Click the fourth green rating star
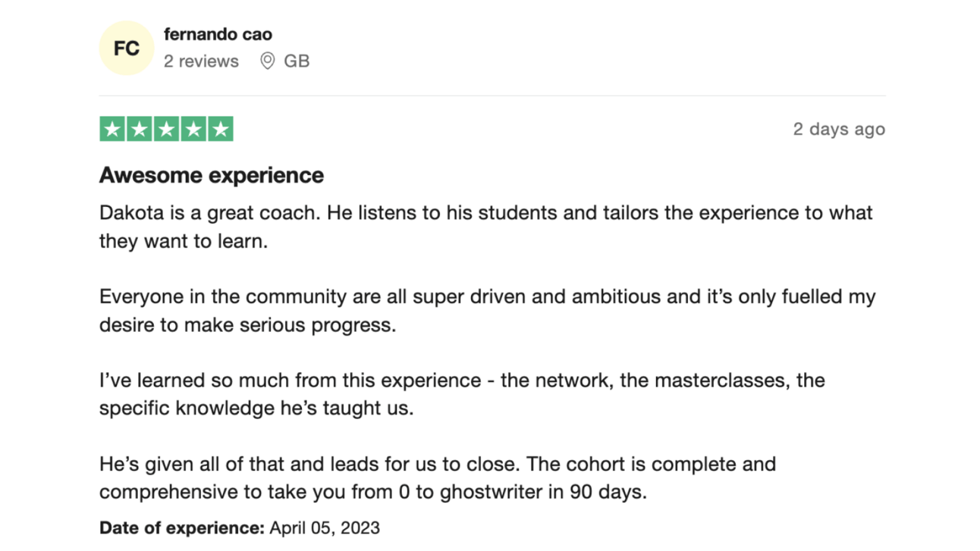The width and height of the screenshot is (980, 551). [x=193, y=130]
